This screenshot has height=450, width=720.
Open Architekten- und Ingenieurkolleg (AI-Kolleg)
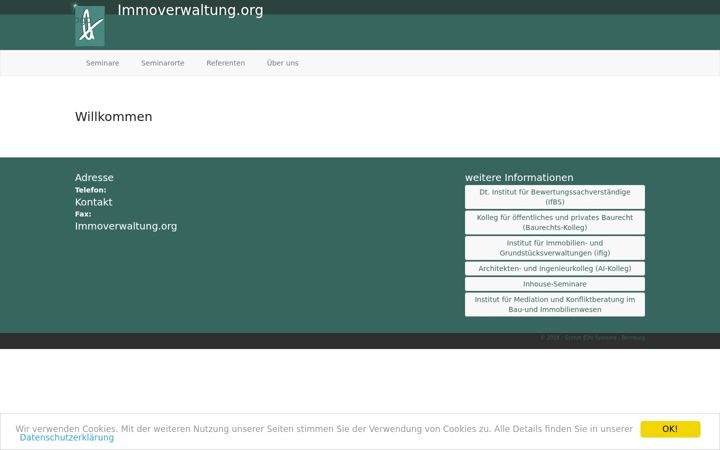[555, 269]
